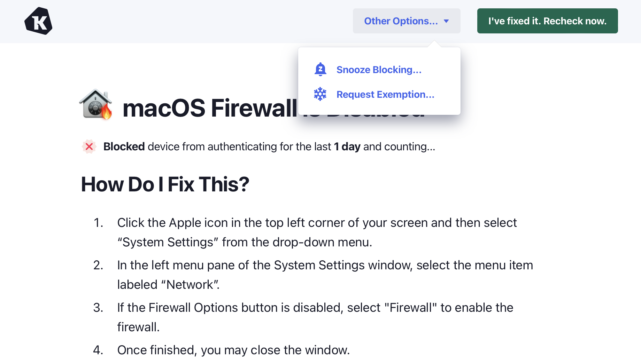The height and width of the screenshot is (364, 641).
Task: Click step 1 about the Apple icon
Action: 317,223
